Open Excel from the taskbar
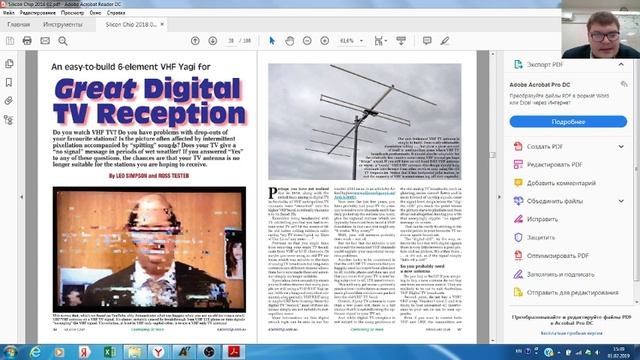 [x=109, y=352]
